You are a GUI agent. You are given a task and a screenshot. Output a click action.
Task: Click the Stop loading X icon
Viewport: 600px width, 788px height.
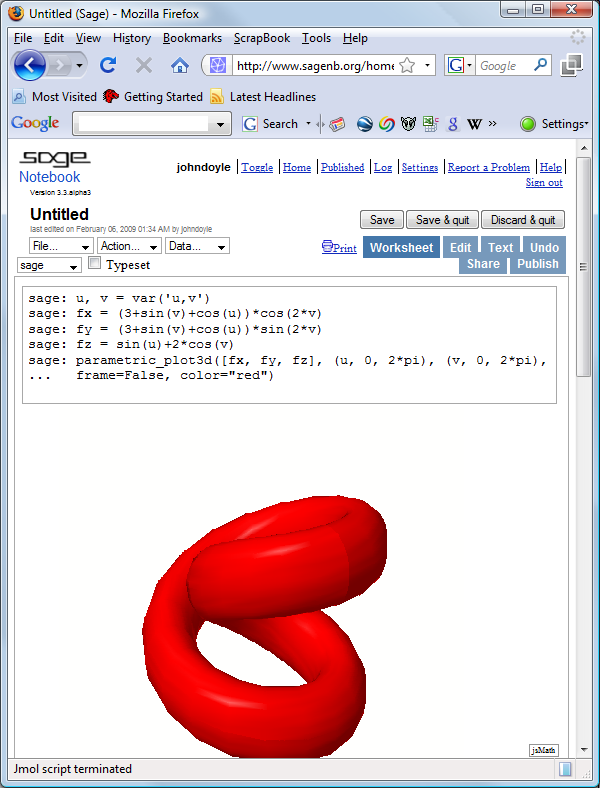tap(143, 65)
